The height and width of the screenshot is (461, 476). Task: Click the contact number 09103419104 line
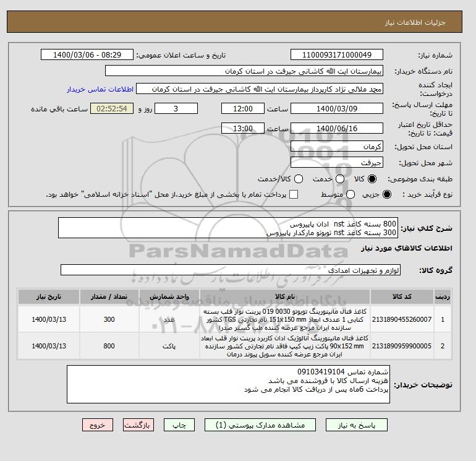[342, 372]
